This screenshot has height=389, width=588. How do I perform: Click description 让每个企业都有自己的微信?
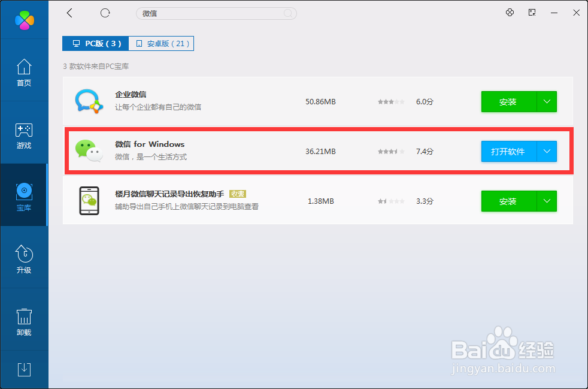pyautogui.click(x=158, y=107)
